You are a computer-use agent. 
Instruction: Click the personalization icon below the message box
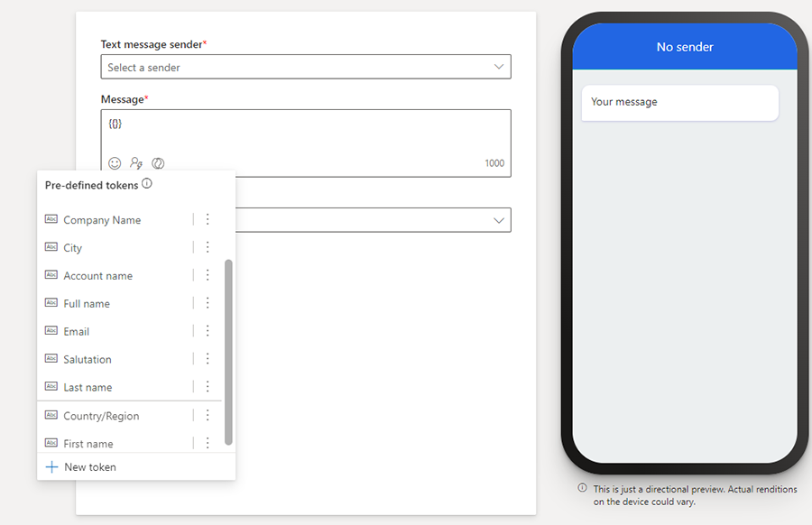135,163
